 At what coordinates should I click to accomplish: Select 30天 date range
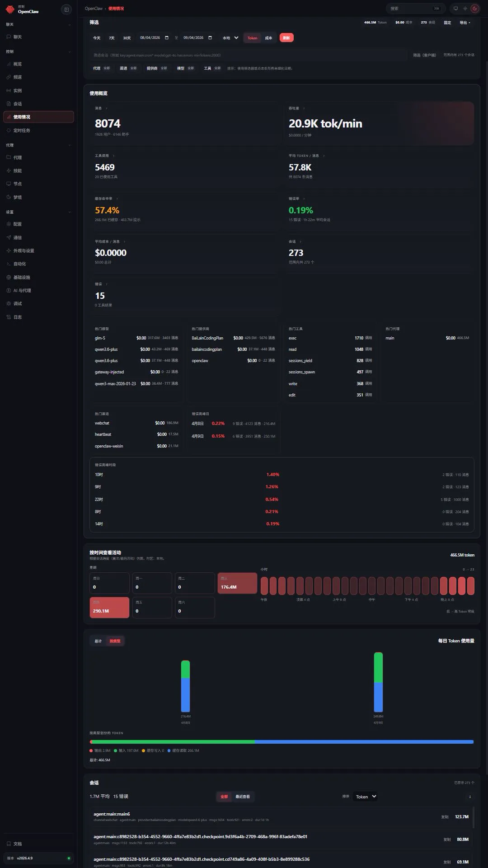pyautogui.click(x=127, y=38)
